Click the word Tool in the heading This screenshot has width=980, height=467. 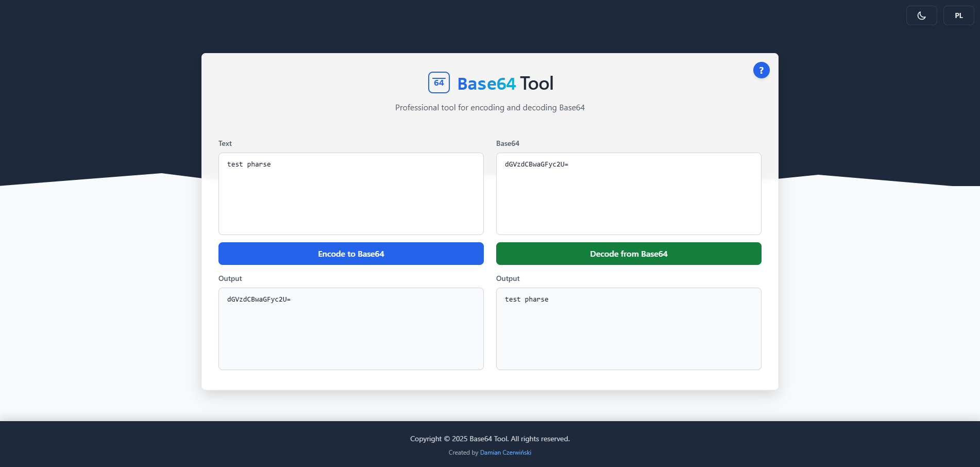coord(536,84)
